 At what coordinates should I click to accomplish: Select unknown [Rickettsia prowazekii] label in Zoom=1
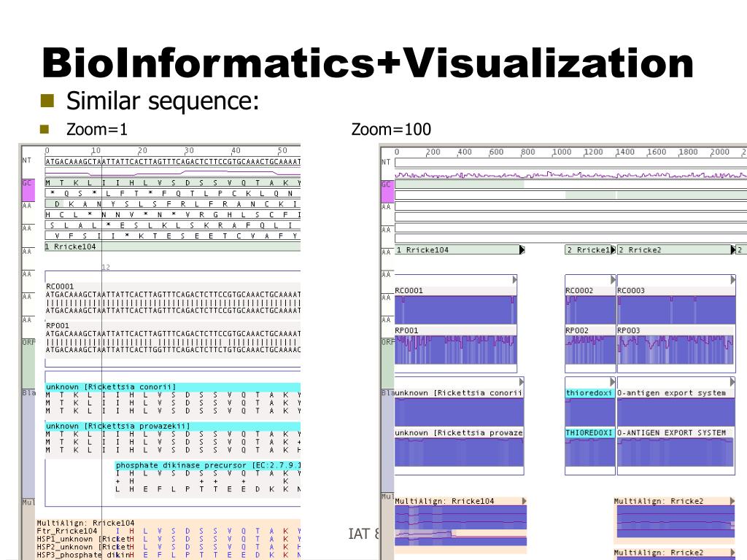point(118,426)
